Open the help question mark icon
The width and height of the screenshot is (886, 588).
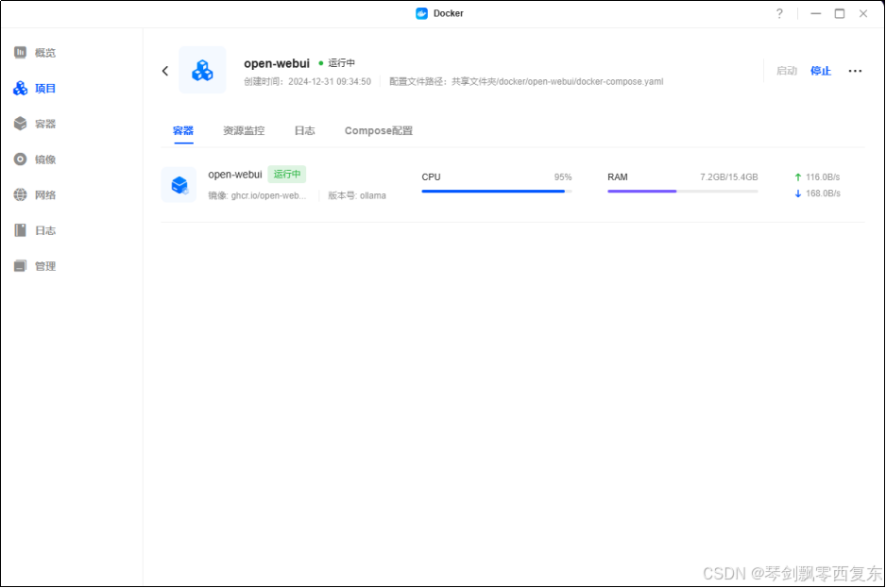779,13
